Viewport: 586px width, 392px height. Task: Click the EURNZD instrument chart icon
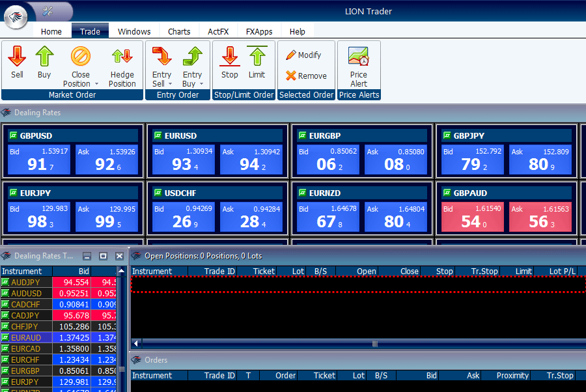tap(302, 193)
